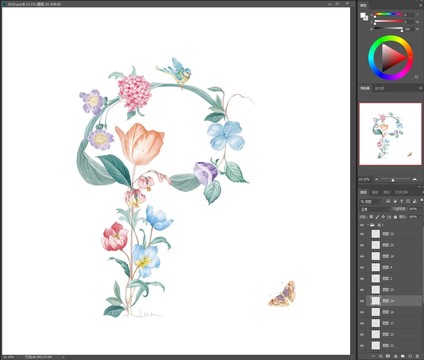Click the Navigator zoom percentage field

pyautogui.click(x=364, y=179)
